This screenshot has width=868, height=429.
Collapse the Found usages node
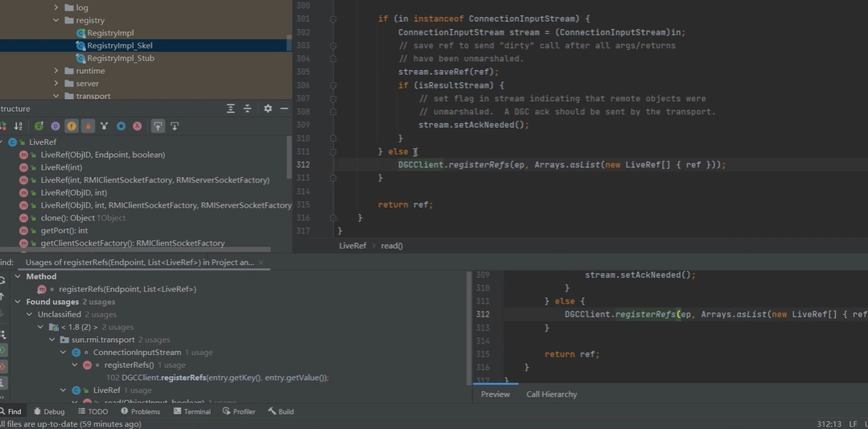point(19,302)
